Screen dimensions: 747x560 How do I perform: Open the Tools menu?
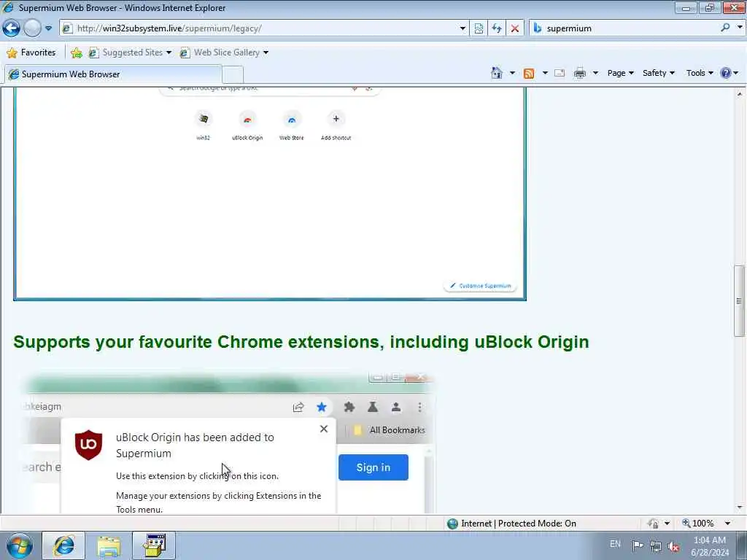[700, 73]
